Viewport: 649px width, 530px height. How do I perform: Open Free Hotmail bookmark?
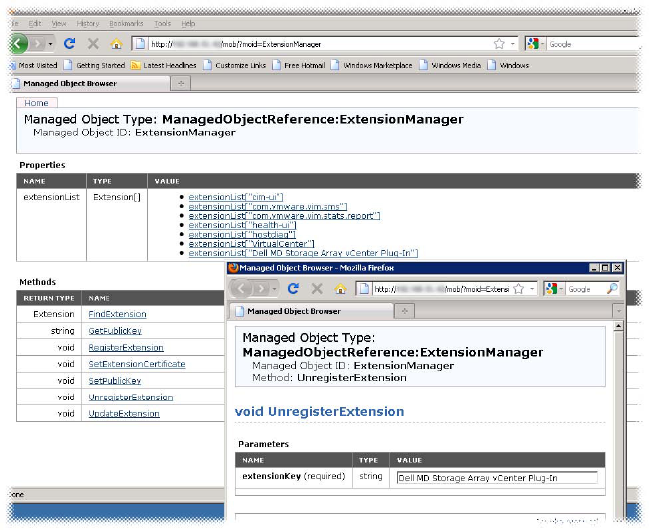[298, 65]
